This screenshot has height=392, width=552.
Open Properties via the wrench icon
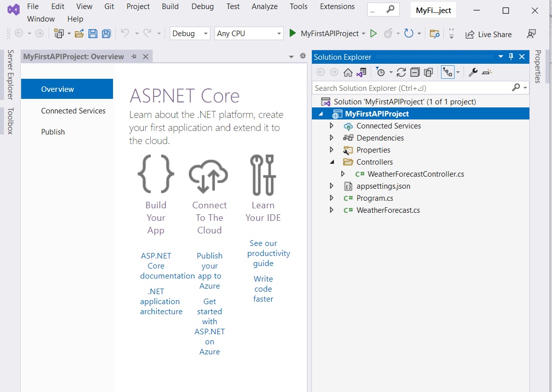click(x=473, y=72)
